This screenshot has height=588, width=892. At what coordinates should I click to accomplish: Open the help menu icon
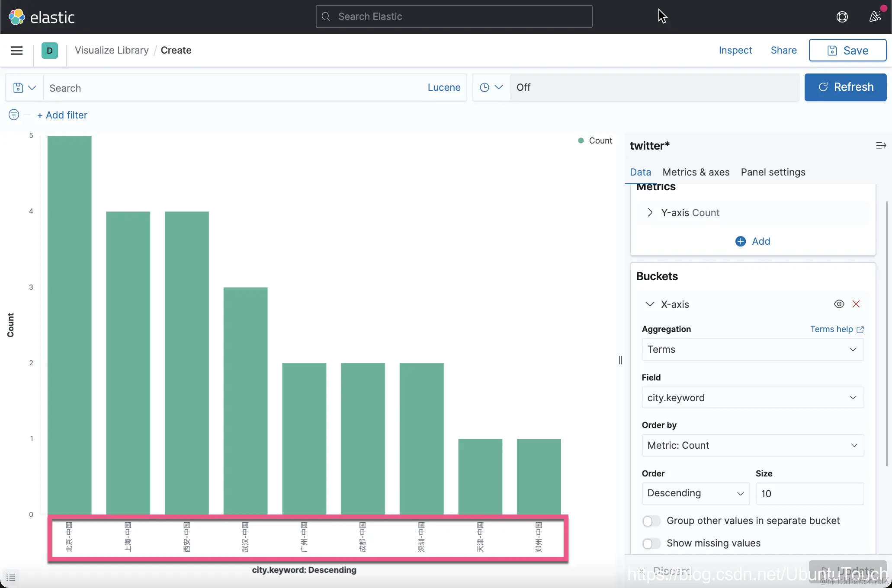[x=842, y=17]
